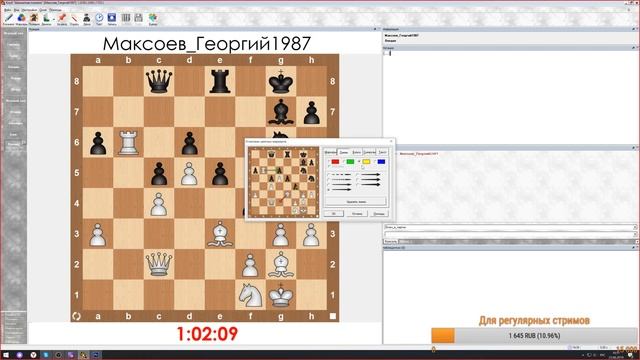Click the white knight on f1
This screenshot has width=640, height=360.
[250, 295]
